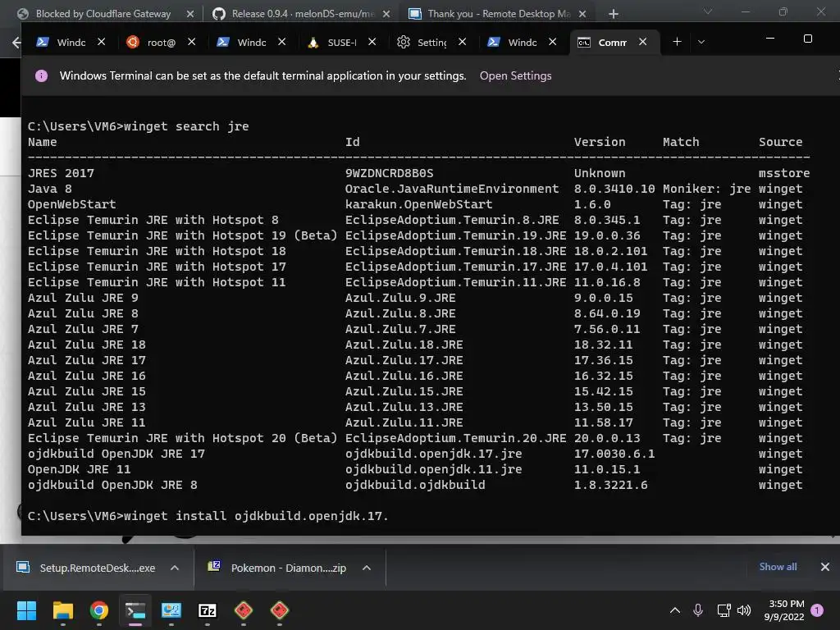
Task: Open 7-Zip from the taskbar
Action: point(208,610)
